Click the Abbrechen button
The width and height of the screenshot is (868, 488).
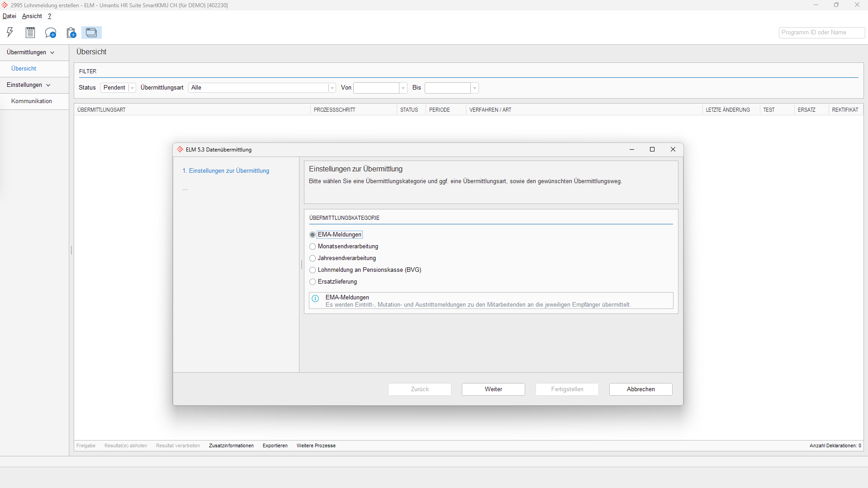click(x=640, y=389)
